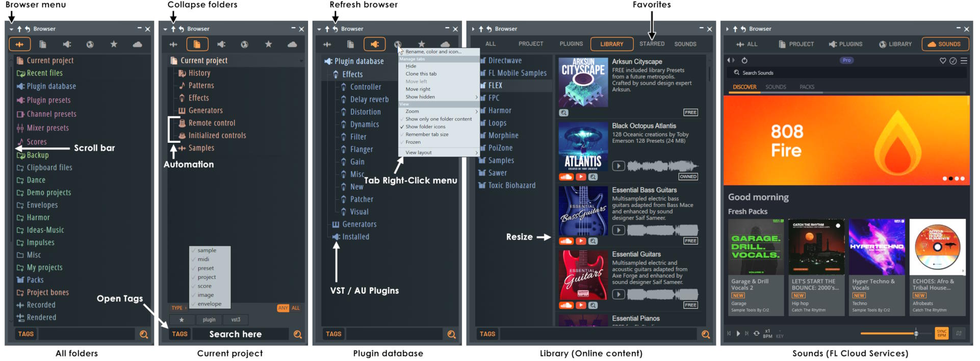Image resolution: width=980 pixels, height=361 pixels.
Task: Click the refresh icon left of Pro badge
Action: click(744, 61)
